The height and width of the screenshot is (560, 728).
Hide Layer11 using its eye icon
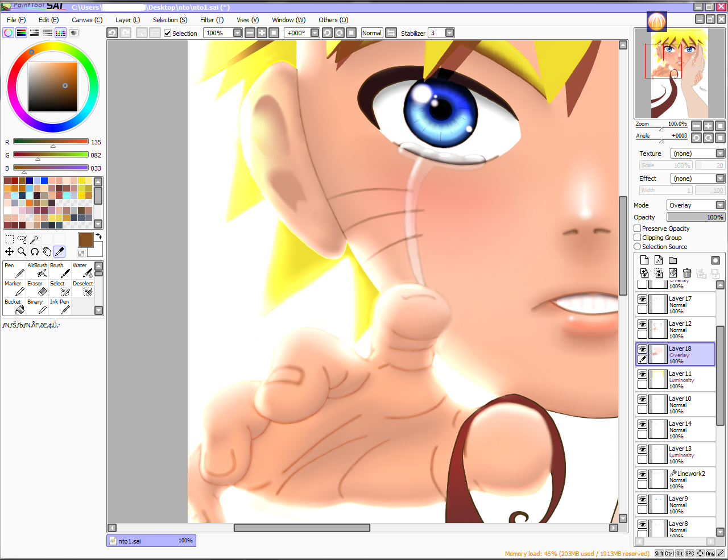(642, 374)
